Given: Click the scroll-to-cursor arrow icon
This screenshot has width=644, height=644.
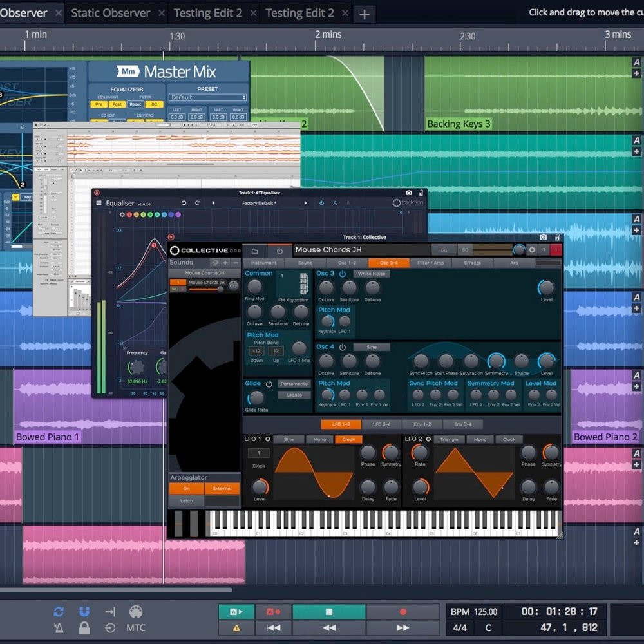Looking at the screenshot, I should click(x=110, y=612).
